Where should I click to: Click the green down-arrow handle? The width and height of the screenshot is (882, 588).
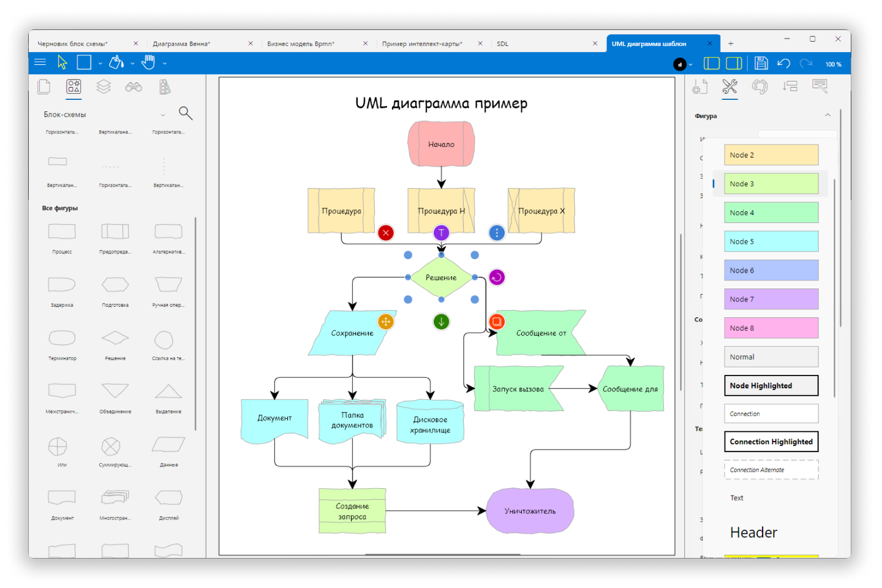[x=441, y=322]
